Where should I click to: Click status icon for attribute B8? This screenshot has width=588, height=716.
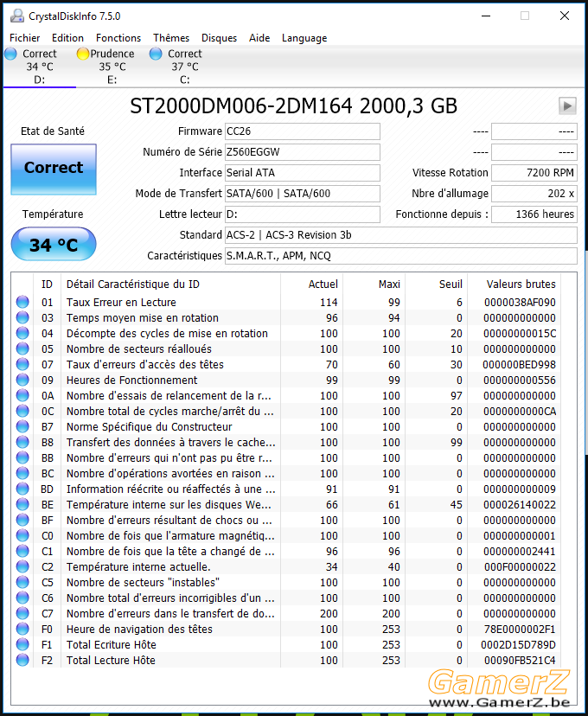[22, 442]
